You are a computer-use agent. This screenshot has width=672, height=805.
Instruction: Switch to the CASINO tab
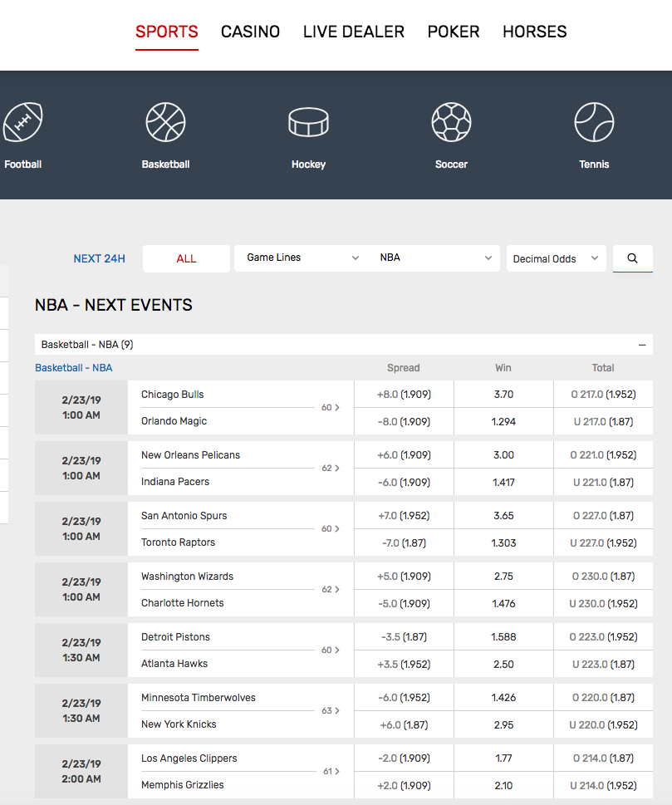click(251, 32)
